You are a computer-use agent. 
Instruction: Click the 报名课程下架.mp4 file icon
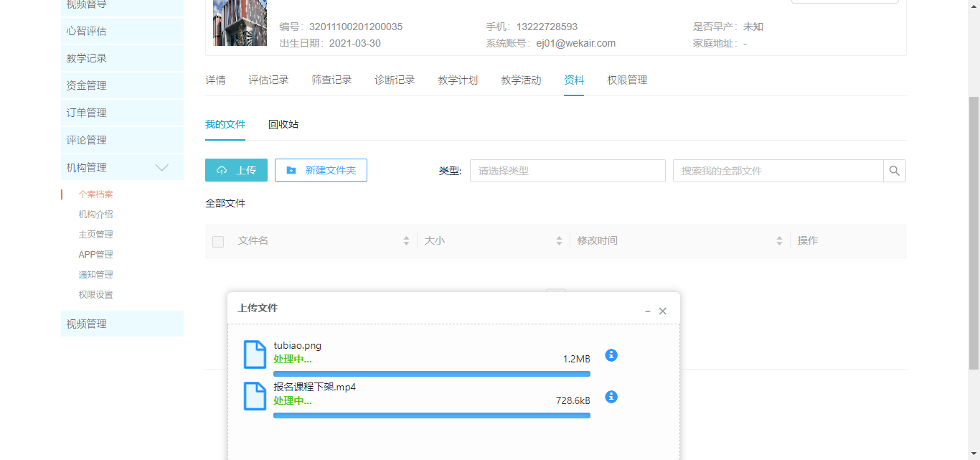(255, 396)
